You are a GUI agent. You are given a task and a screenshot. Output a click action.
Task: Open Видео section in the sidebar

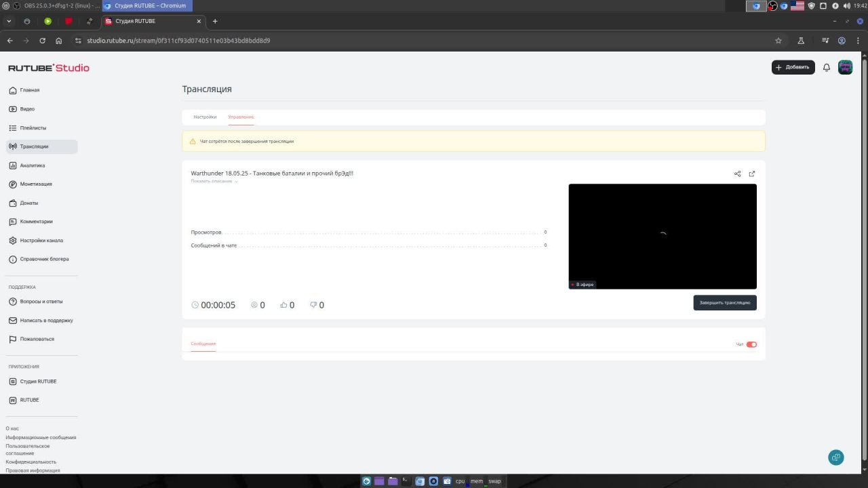coord(22,109)
